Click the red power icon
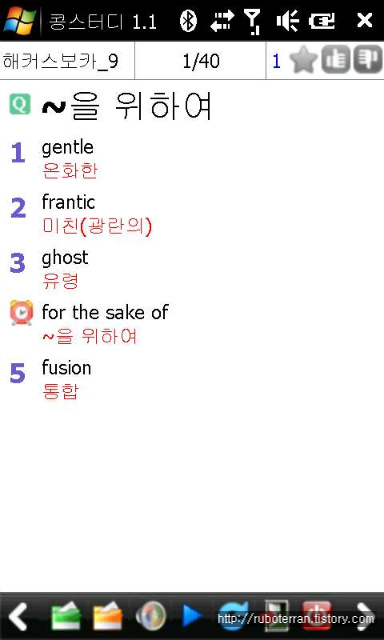 317,615
